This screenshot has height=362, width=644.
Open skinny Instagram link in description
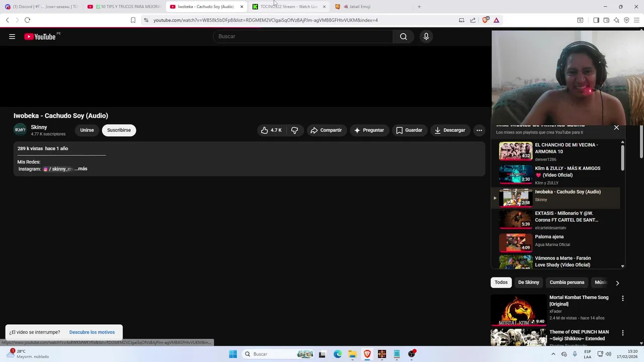coord(58,169)
